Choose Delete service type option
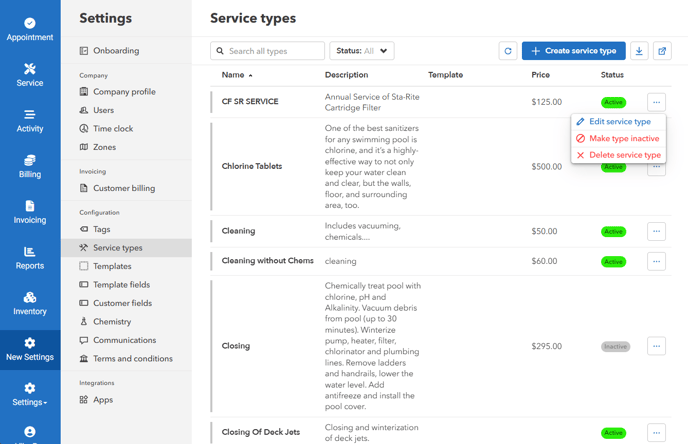688x444 pixels. [624, 155]
